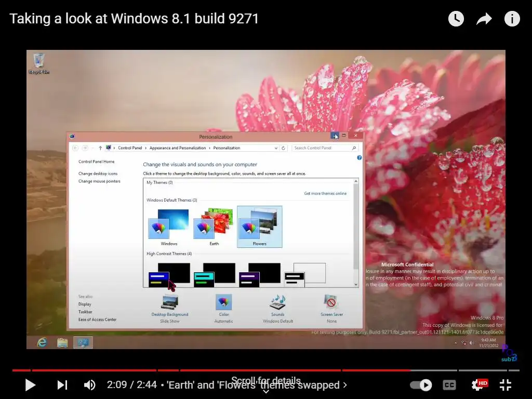
Task: Open the address bar history dropdown
Action: (x=276, y=148)
